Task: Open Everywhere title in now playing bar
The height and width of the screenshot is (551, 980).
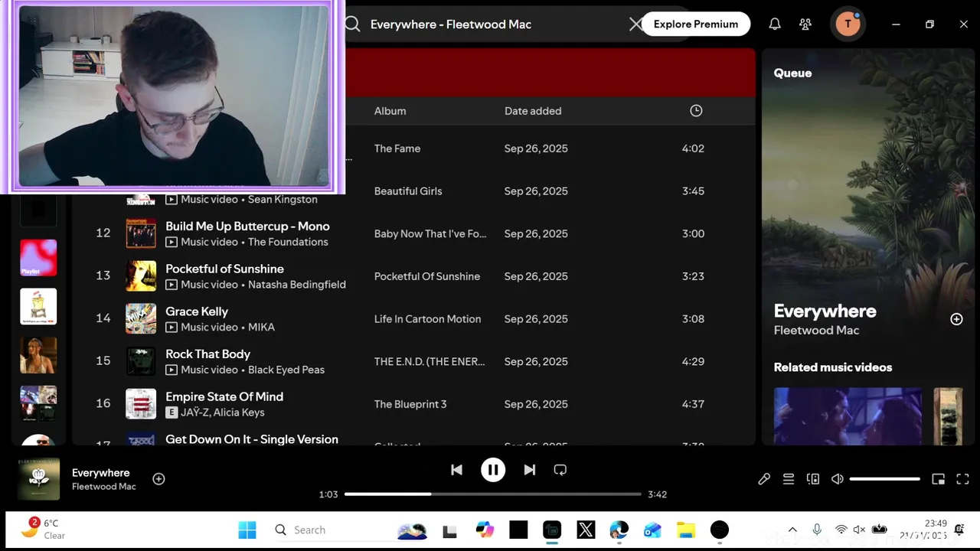Action: coord(101,473)
